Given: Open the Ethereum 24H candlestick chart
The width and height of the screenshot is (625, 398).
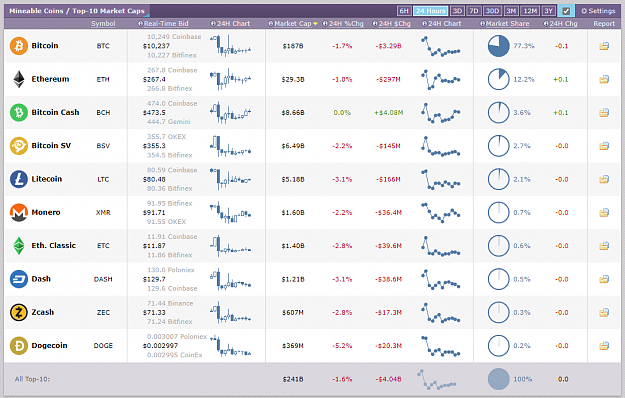Looking at the screenshot, I should pyautogui.click(x=230, y=79).
